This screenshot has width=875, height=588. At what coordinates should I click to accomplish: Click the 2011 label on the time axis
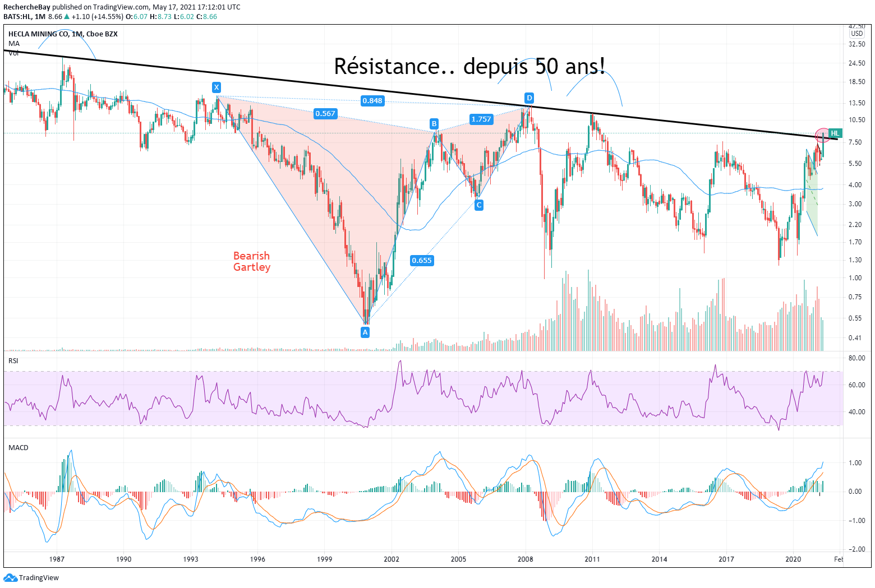click(x=592, y=559)
